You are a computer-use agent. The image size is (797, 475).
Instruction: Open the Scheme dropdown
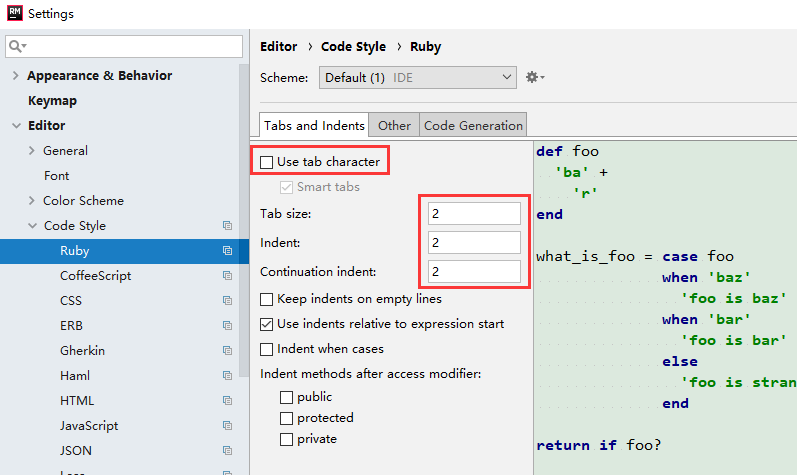(417, 77)
